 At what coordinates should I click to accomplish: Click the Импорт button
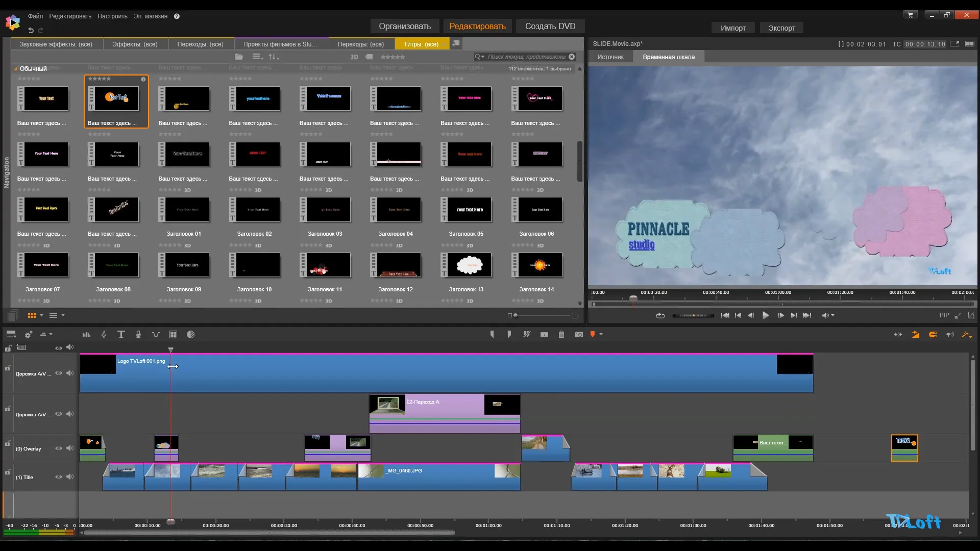[x=733, y=28]
